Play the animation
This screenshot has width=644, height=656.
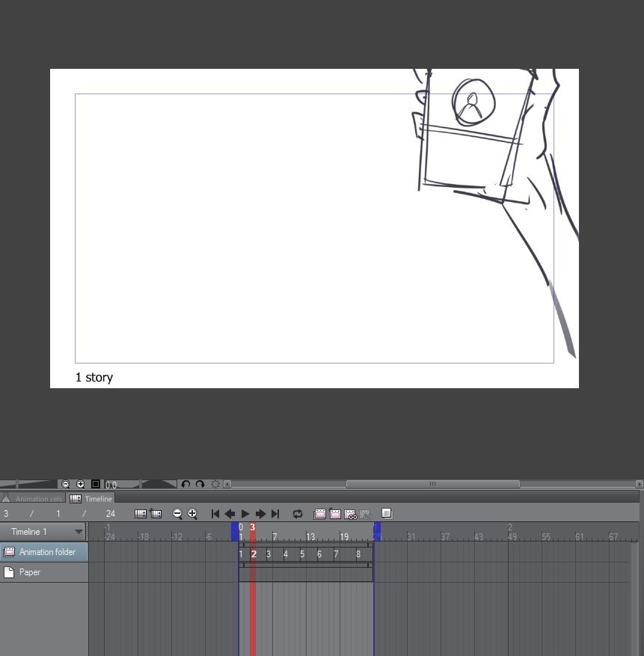point(245,514)
